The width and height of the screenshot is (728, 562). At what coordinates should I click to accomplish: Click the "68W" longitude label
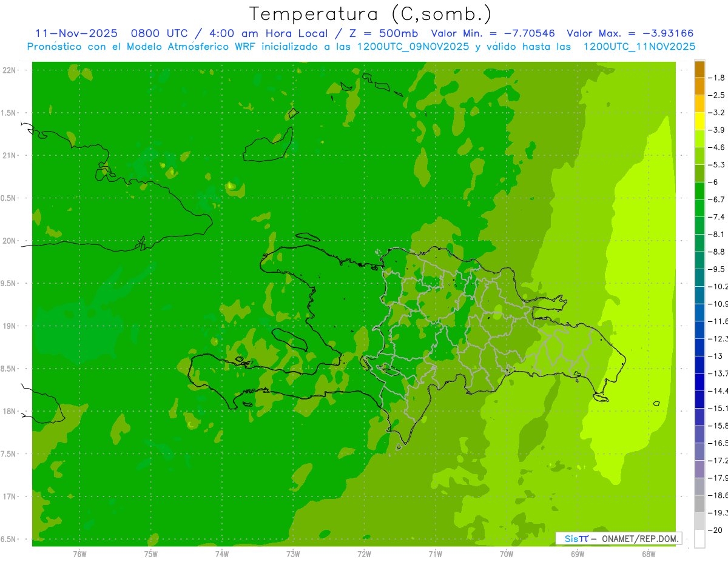[x=649, y=554]
